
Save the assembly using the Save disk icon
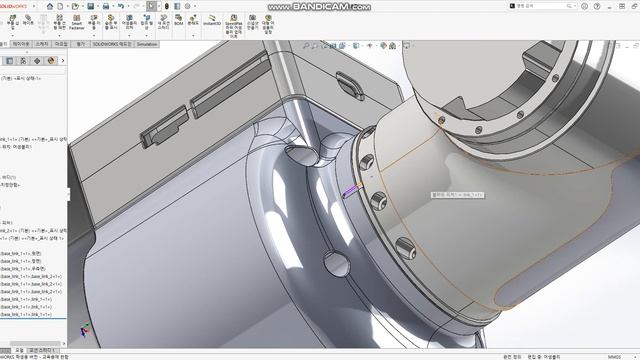click(x=91, y=6)
